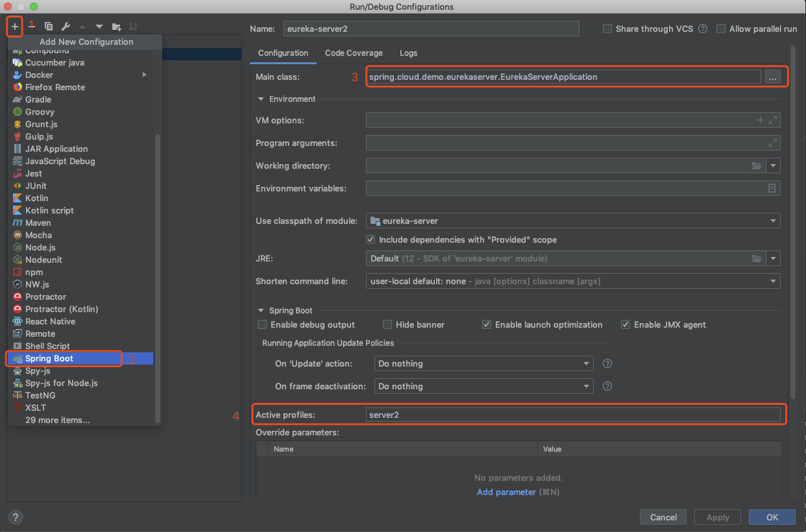806x532 pixels.
Task: Click the npm icon in the list
Action: click(x=18, y=272)
